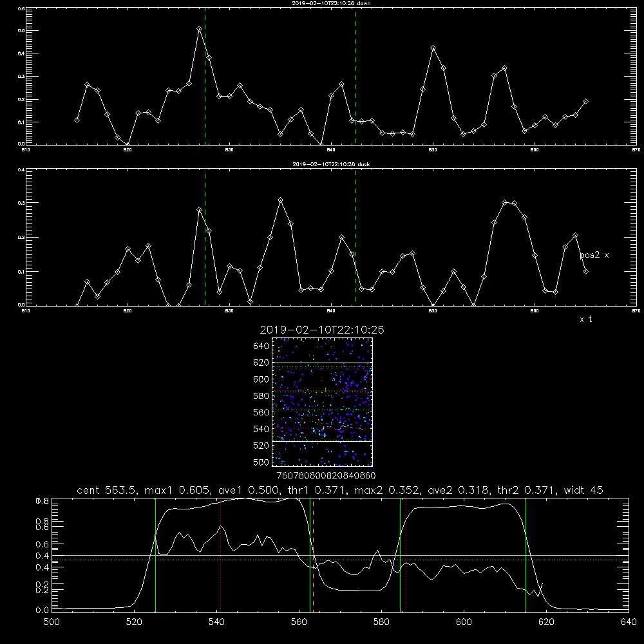Click the 'x t' label below dusk plot
Image resolution: width=644 pixels, height=644 pixels.
click(585, 319)
